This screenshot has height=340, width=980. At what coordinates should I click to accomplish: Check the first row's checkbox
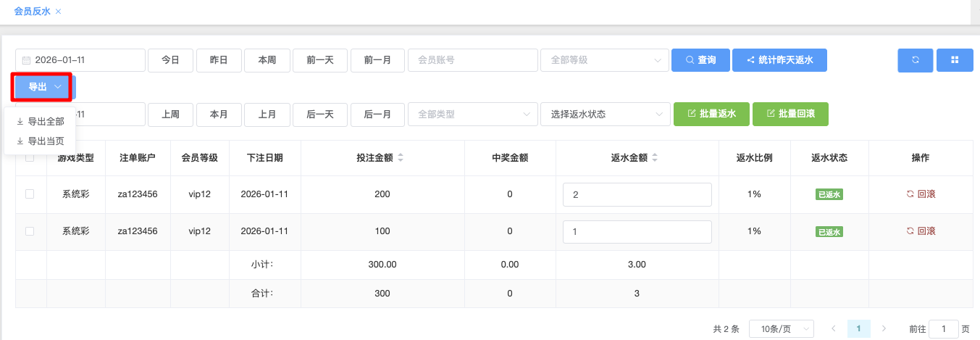30,194
